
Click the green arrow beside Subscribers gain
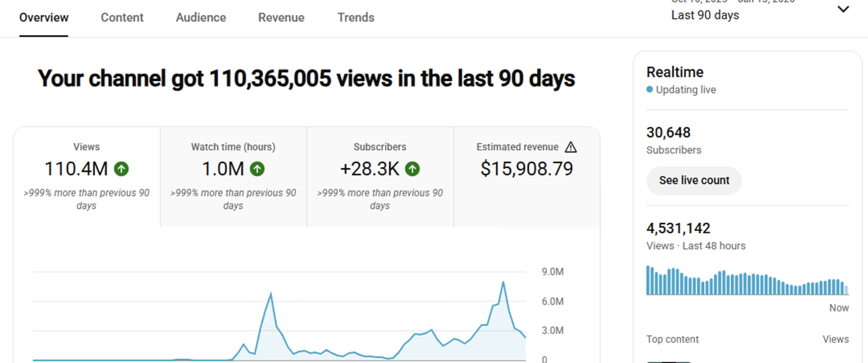tap(413, 169)
